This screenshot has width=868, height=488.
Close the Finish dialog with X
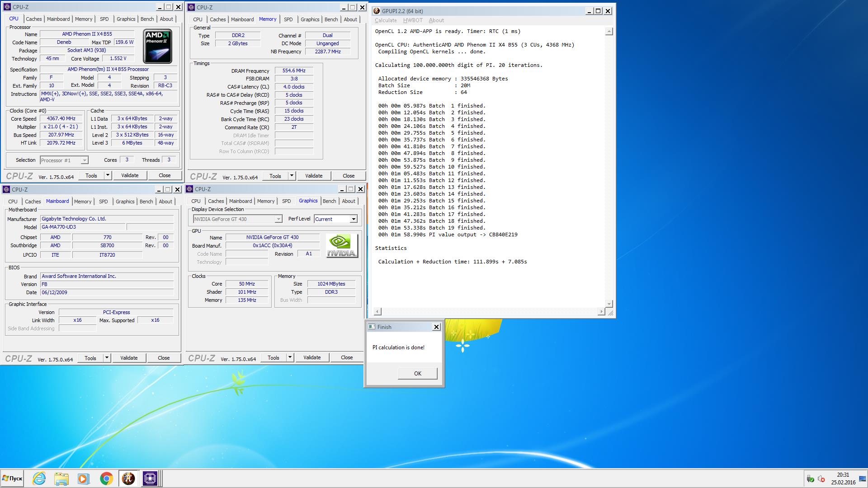[x=436, y=327]
